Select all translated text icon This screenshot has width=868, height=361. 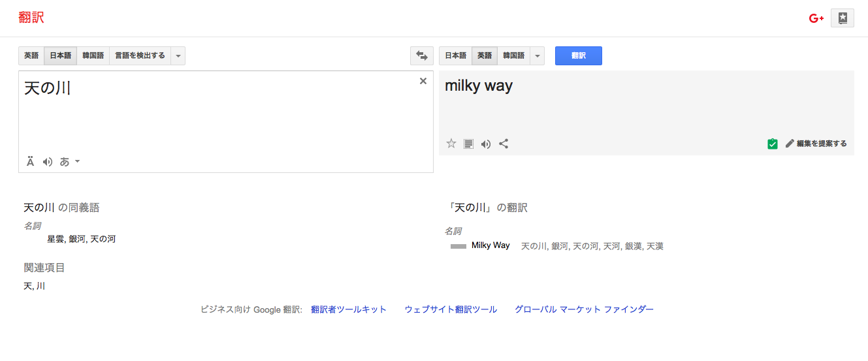coord(468,144)
